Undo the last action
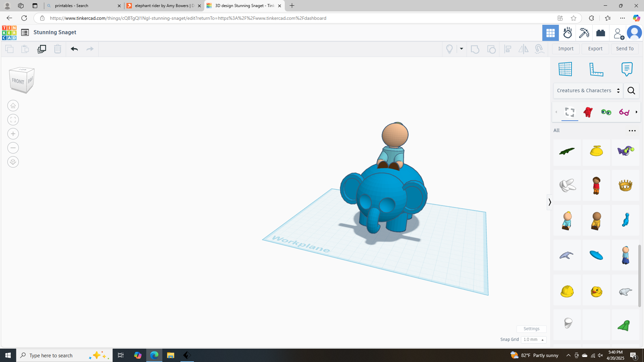This screenshot has height=362, width=644. pyautogui.click(x=74, y=49)
